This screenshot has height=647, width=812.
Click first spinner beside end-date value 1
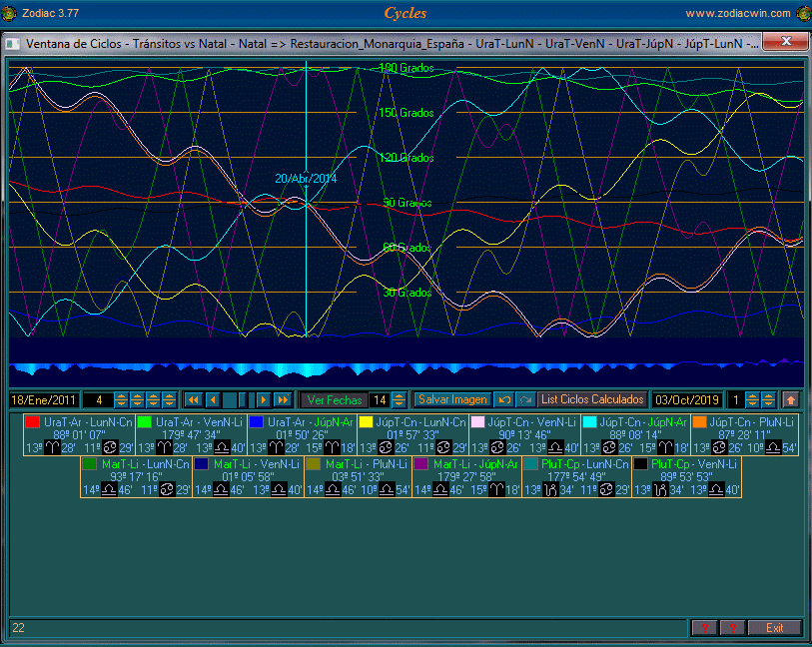pyautogui.click(x=752, y=400)
